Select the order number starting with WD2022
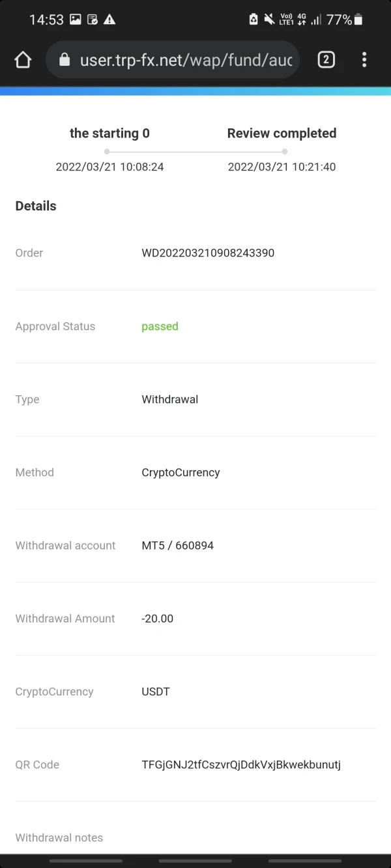The width and height of the screenshot is (391, 868). (x=208, y=253)
